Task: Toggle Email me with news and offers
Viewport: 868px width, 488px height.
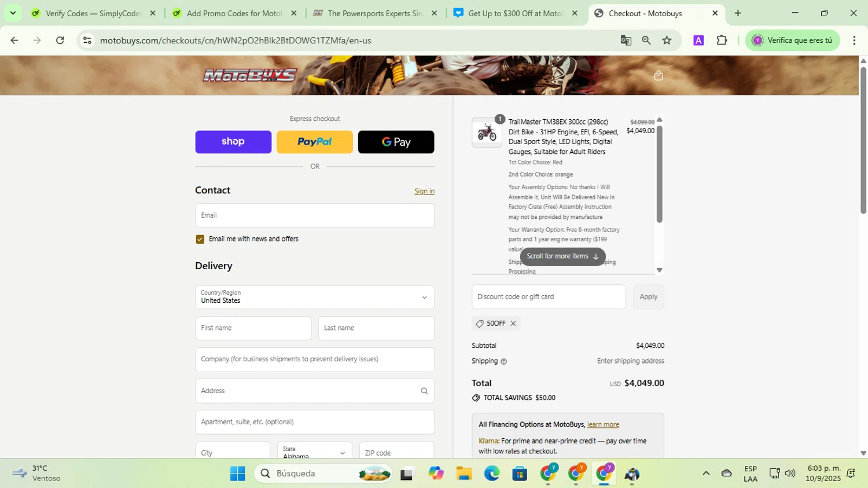Action: 200,239
